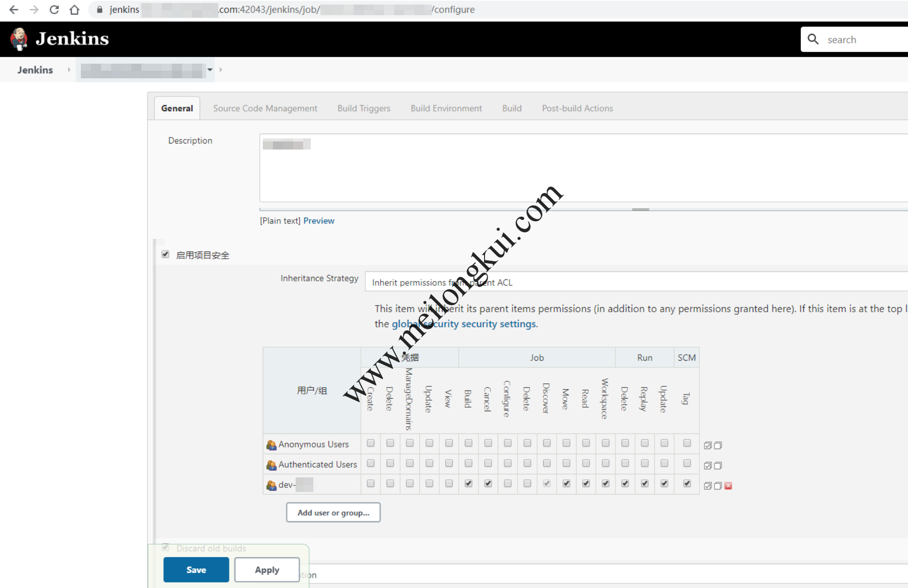Screen dimensions: 908x588
Task: Open the Build Environment tab
Action: point(446,108)
